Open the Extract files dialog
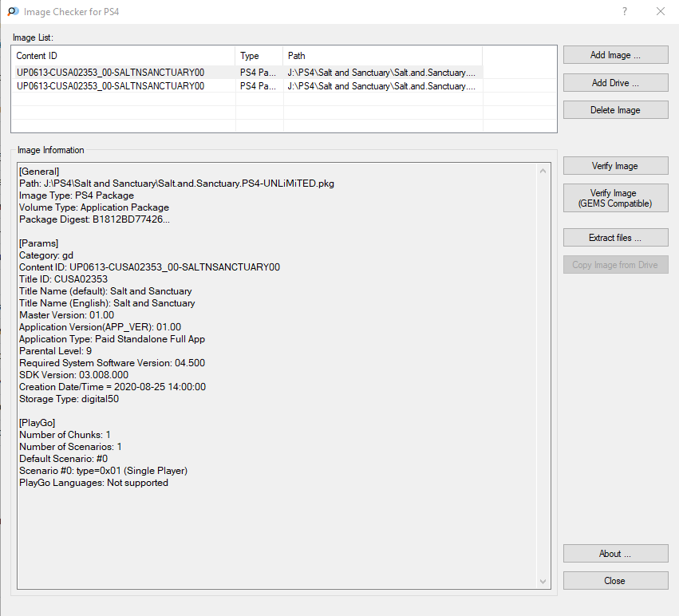Screen dimensions: 679x616 (615, 238)
